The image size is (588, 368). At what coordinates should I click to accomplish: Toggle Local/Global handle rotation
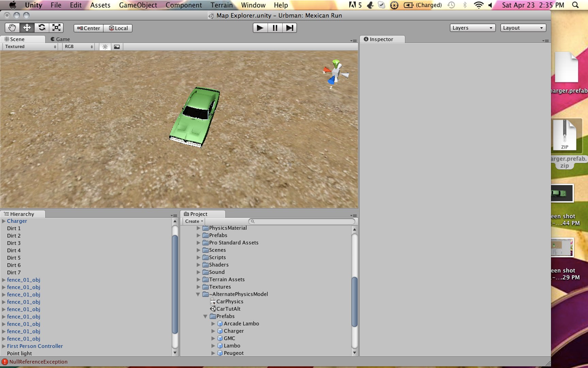click(118, 28)
